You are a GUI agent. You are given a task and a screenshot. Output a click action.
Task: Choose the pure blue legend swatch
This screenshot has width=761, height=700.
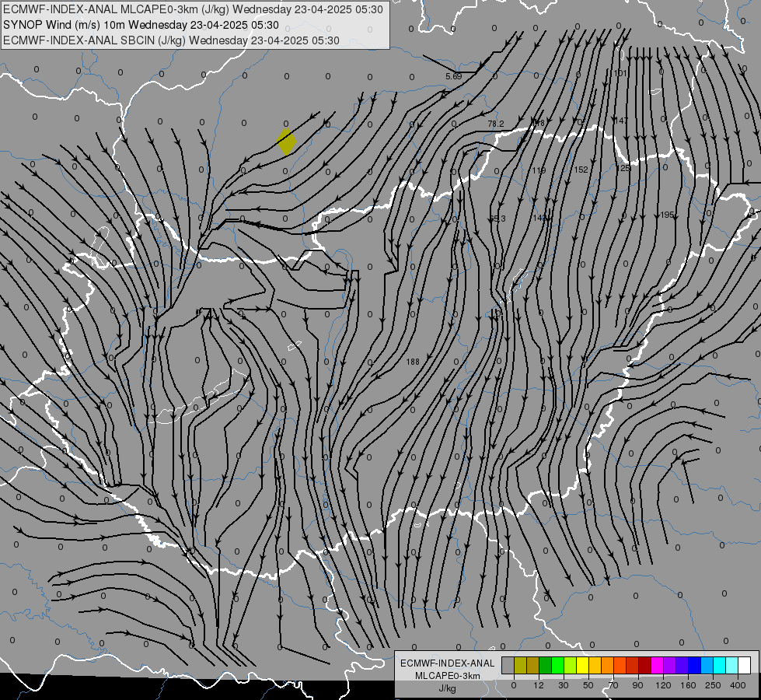click(x=694, y=665)
